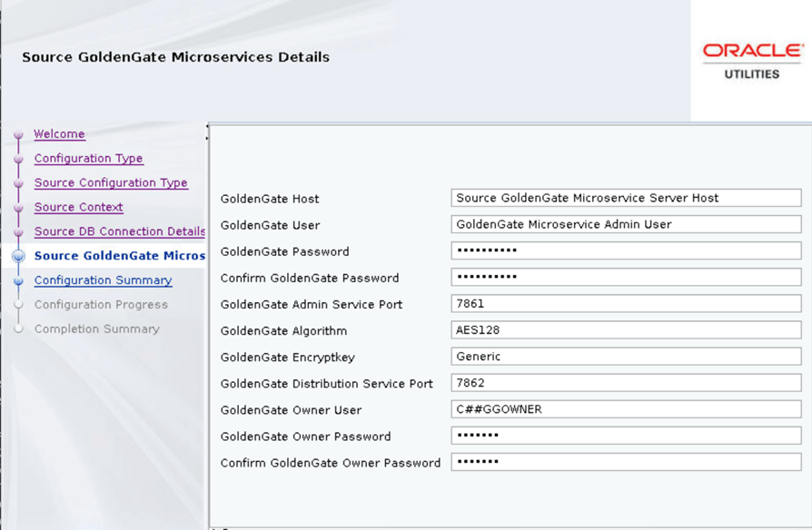Viewport: 812px width, 530px height.
Task: Click the Configuration Type step bullet
Action: (19, 159)
